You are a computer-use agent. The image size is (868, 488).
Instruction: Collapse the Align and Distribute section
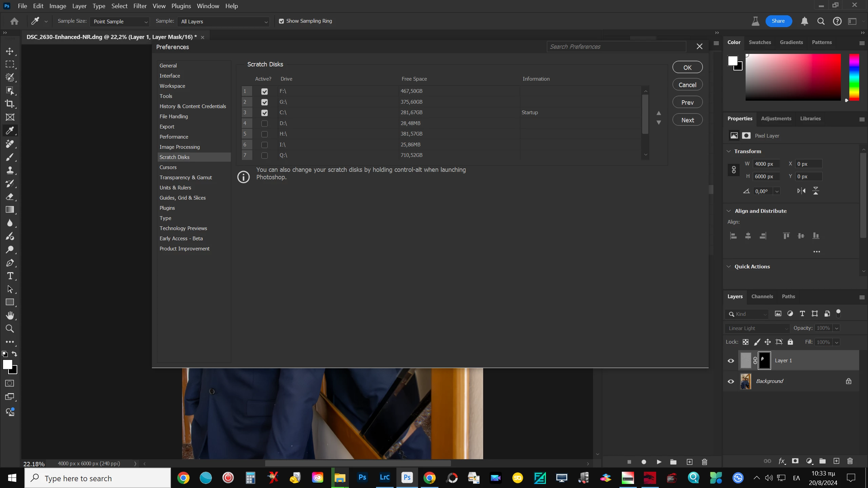729,211
